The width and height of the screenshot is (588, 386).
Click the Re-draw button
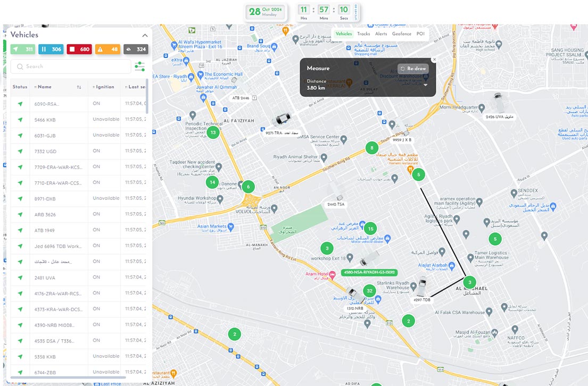413,69
